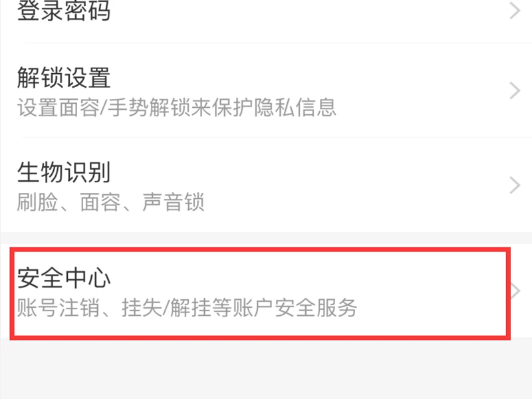Click subtitle 刷脸、面容、声音锁
This screenshot has width=532, height=399.
[x=110, y=202]
